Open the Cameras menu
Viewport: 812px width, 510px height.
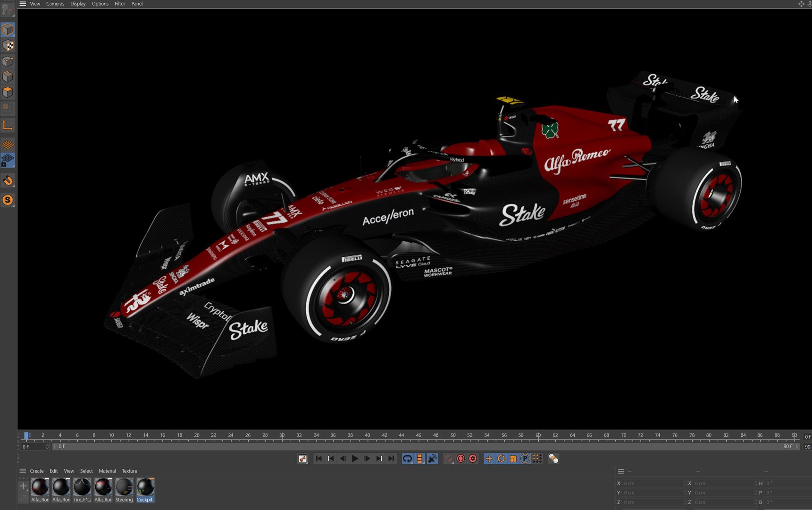tap(55, 4)
